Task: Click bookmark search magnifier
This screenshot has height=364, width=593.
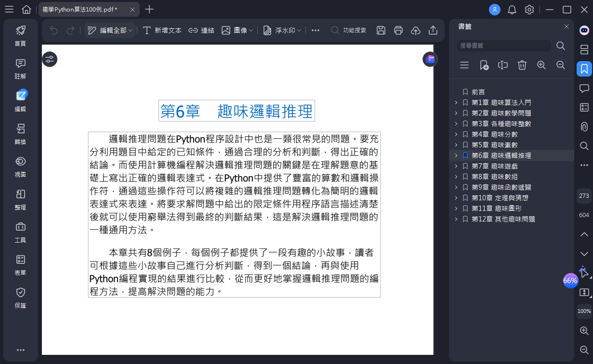Action: coord(561,46)
